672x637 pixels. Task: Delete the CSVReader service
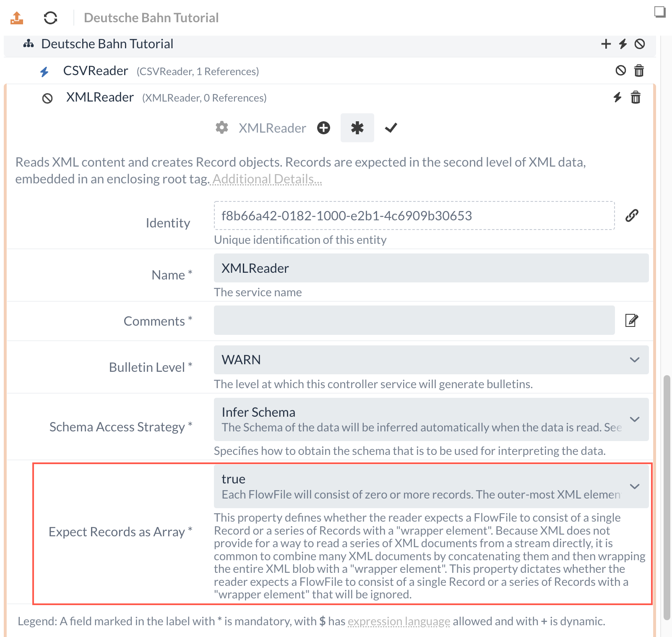(639, 70)
